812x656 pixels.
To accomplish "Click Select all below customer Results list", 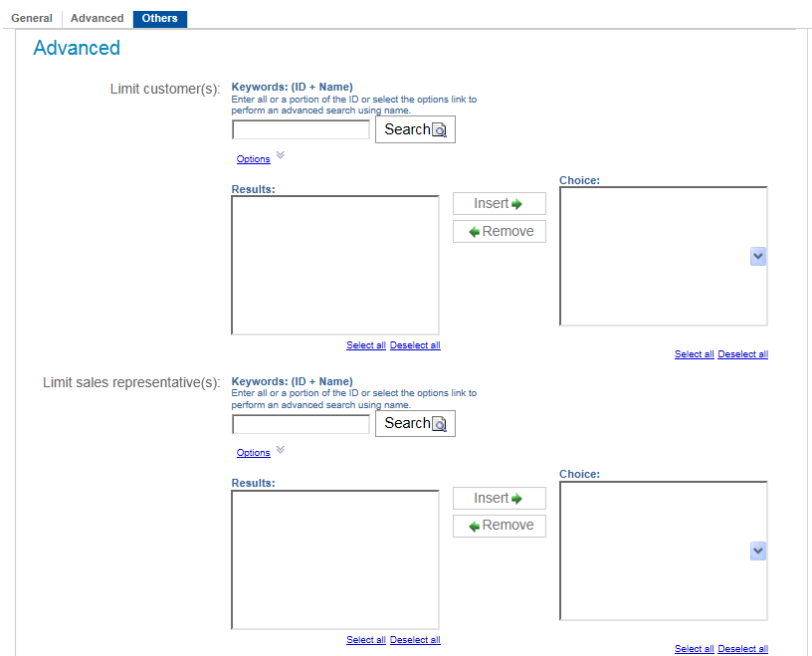I will click(x=365, y=345).
